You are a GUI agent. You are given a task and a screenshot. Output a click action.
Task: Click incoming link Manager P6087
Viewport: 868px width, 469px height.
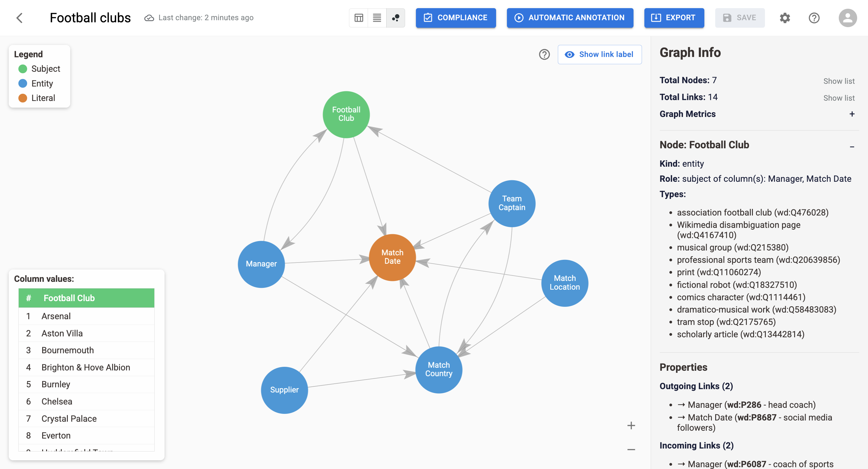coord(755,464)
